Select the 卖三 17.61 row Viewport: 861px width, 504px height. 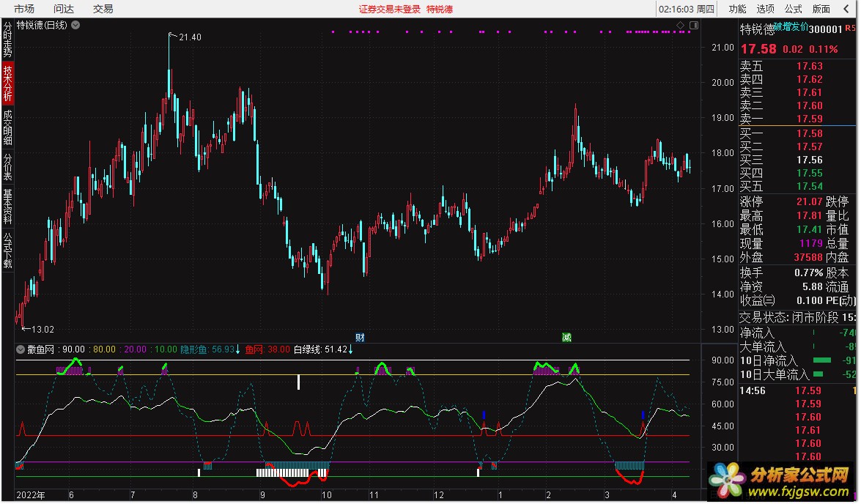coord(797,92)
